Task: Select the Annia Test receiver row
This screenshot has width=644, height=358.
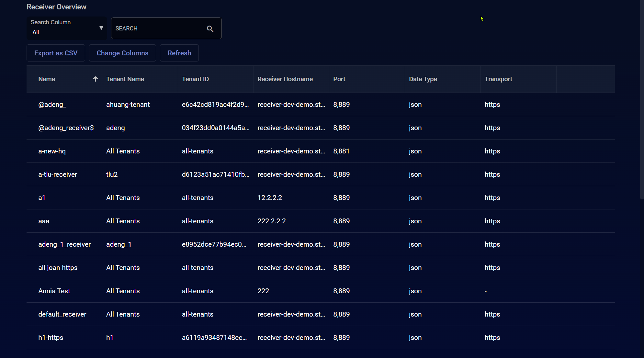Action: point(54,291)
